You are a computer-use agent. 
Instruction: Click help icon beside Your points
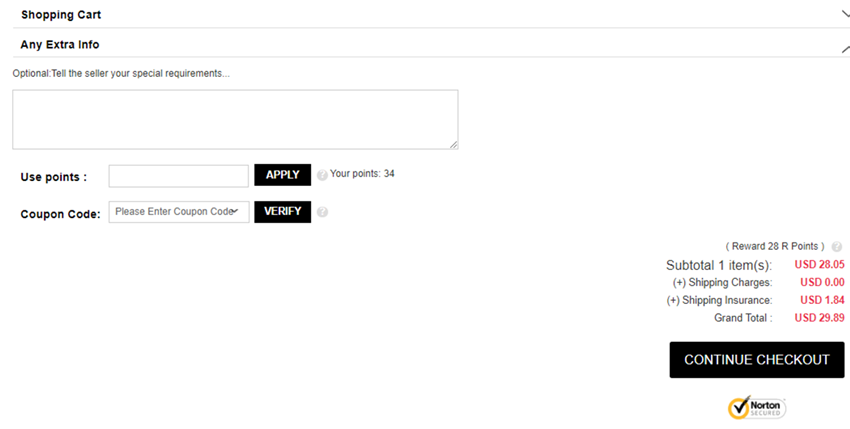(x=322, y=175)
